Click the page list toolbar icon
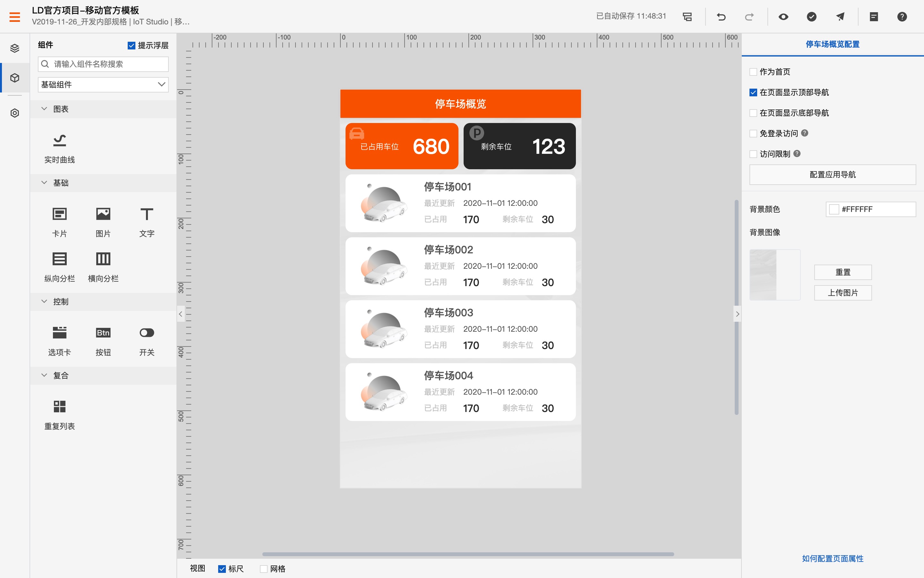The height and width of the screenshot is (578, 924). click(x=687, y=17)
